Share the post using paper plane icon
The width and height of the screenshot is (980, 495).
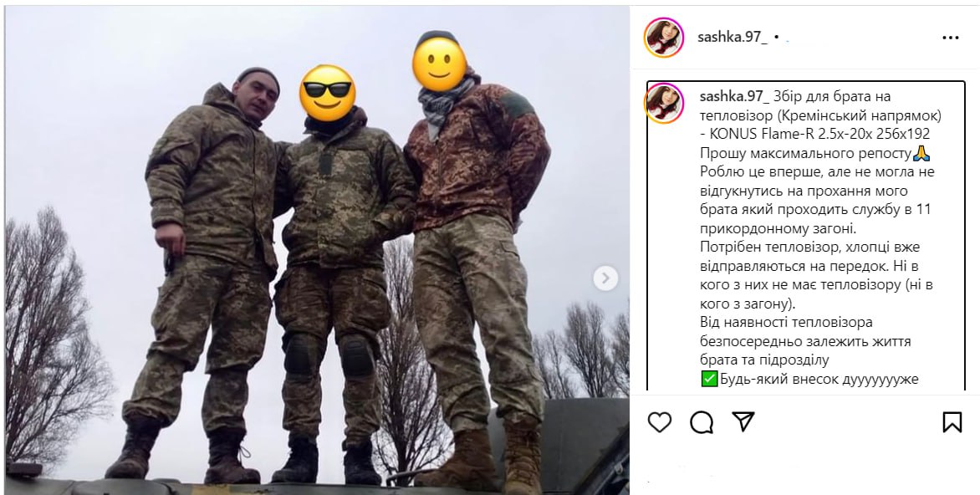[743, 422]
